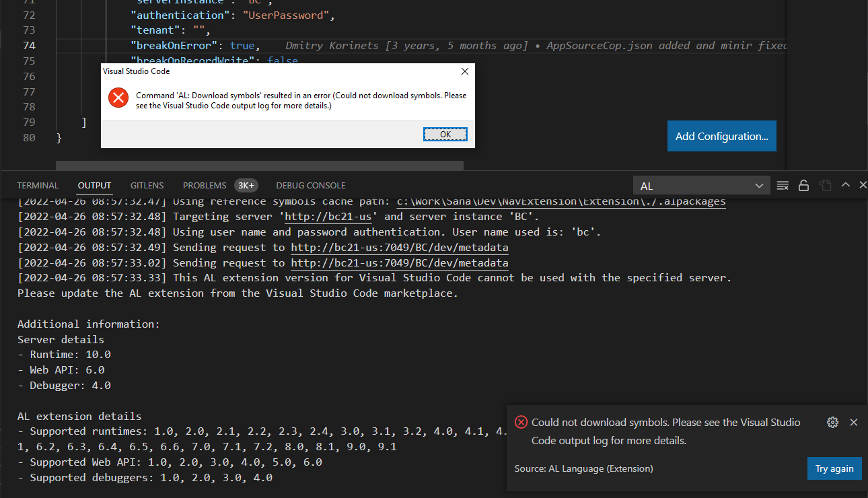Click the red error circle in the notification
The height and width of the screenshot is (498, 868).
coord(521,422)
